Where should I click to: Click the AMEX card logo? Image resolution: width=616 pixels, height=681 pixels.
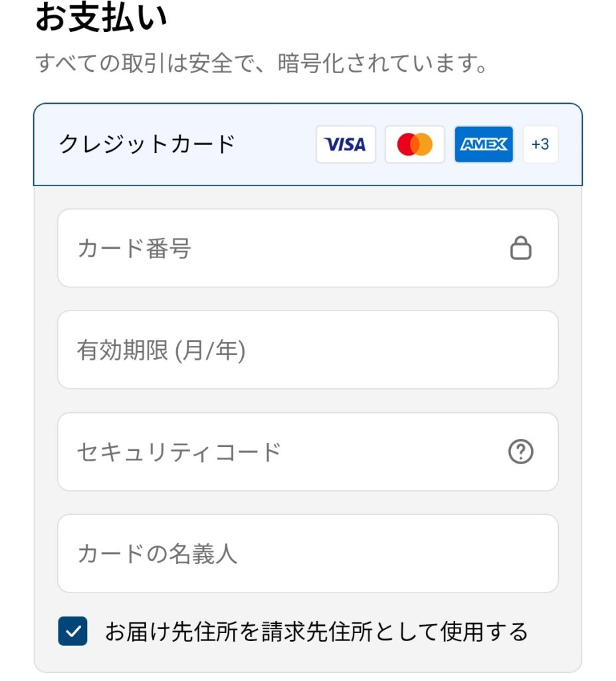tap(484, 144)
